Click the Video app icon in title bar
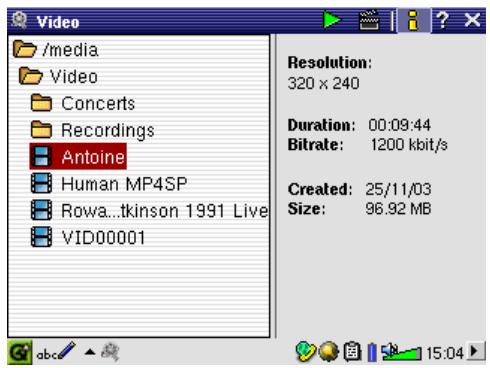Screen dimensions: 490x368 [x=20, y=20]
